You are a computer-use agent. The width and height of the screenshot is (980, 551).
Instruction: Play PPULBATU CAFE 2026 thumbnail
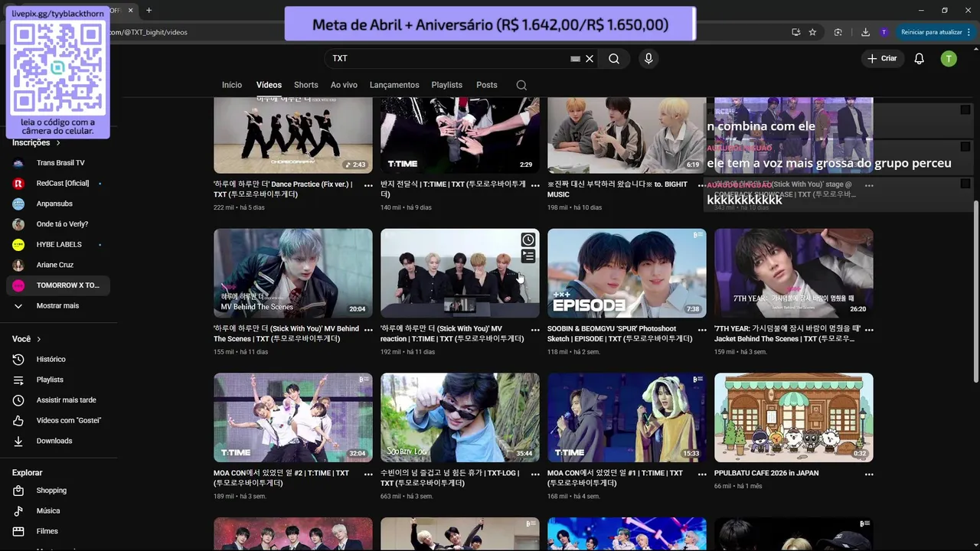pyautogui.click(x=794, y=418)
